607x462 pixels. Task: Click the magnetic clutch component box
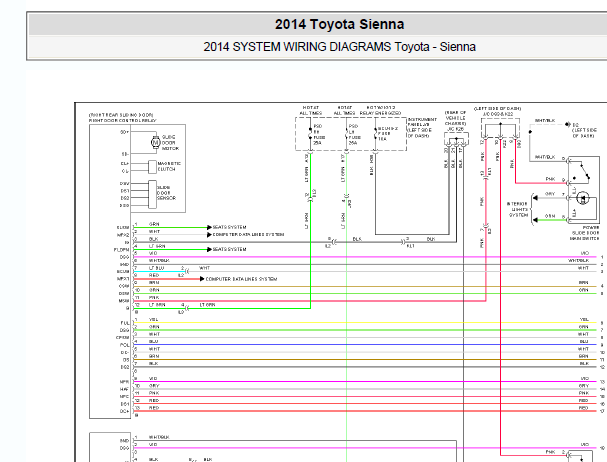point(153,167)
